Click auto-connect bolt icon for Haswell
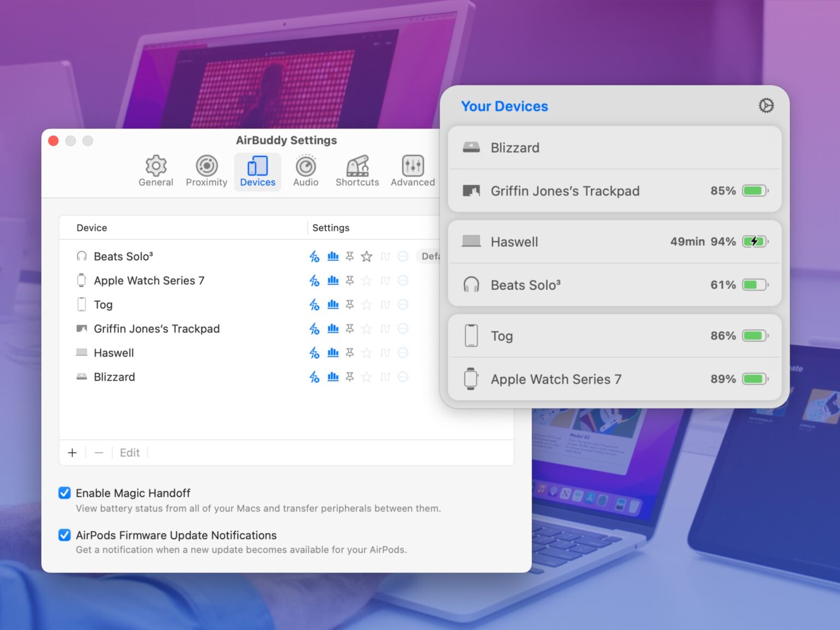This screenshot has height=630, width=840. pos(314,353)
